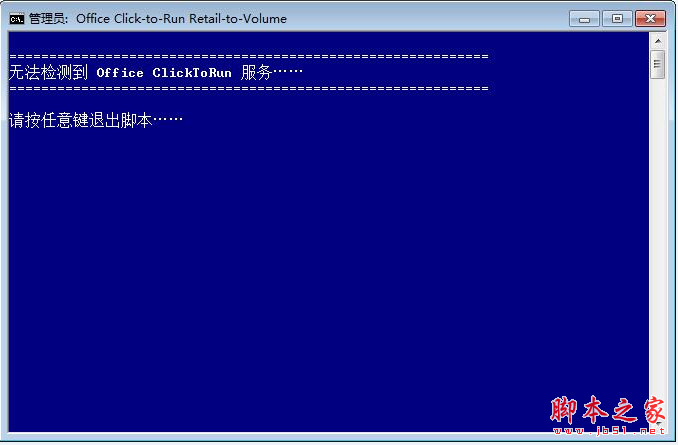Click the 管理员 label in the title bar
The height and width of the screenshot is (445, 678).
point(47,19)
